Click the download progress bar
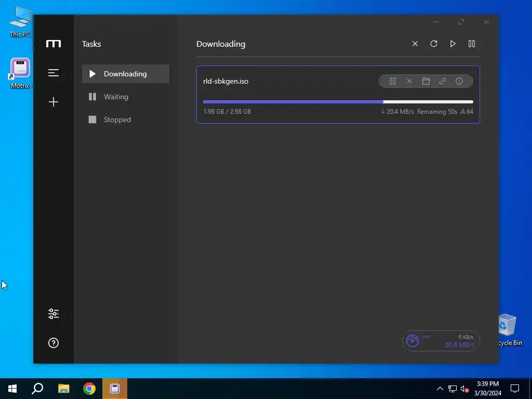532x399 pixels. pos(338,102)
